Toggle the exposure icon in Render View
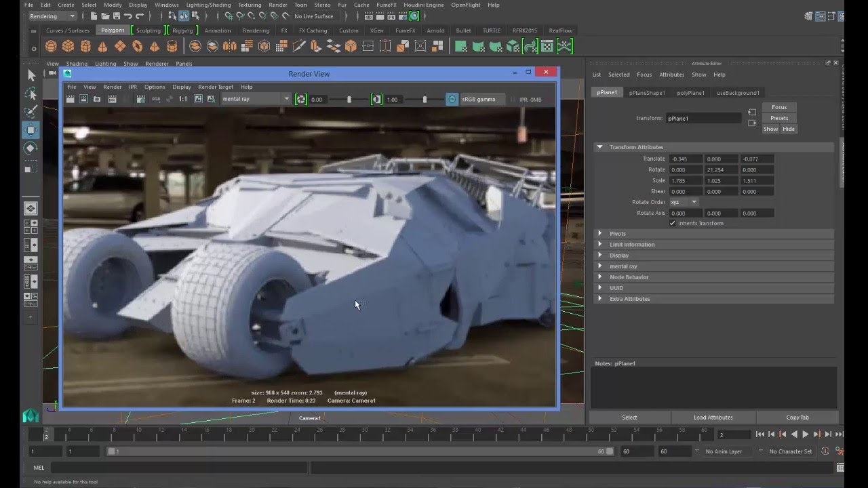This screenshot has height=488, width=868. [301, 99]
